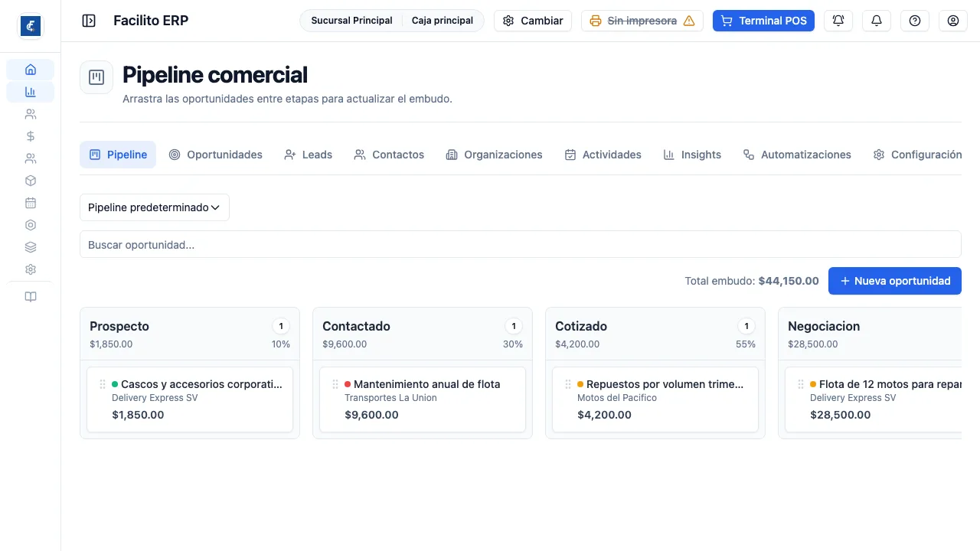Screen dimensions: 980x551
Task: Click the Transportes La Union company name
Action: (x=390, y=398)
